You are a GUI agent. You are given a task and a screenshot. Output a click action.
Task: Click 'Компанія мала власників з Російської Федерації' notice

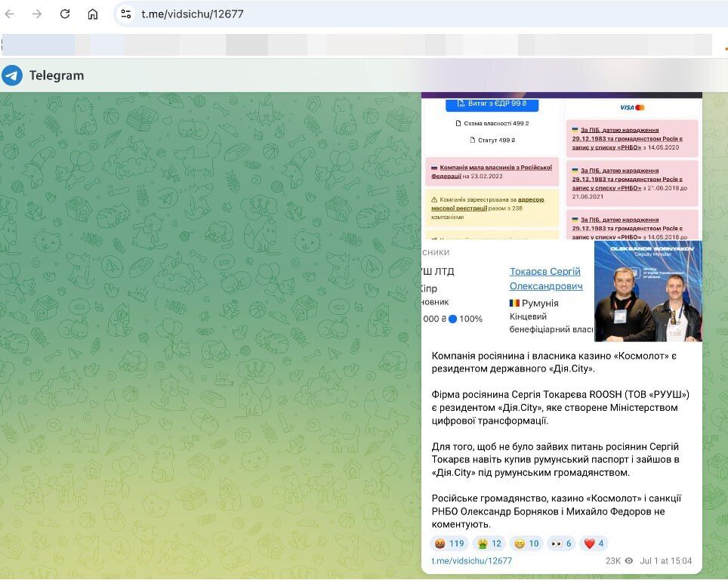tap(492, 172)
